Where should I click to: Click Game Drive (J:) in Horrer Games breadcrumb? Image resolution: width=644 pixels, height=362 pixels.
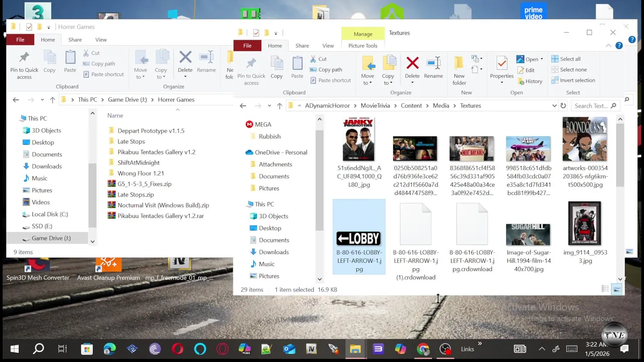(127, 100)
